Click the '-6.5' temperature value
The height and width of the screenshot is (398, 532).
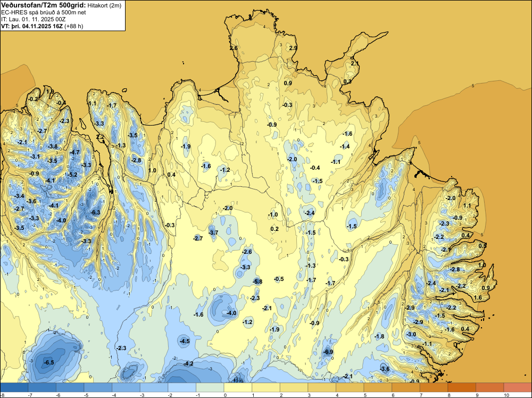click(x=49, y=363)
